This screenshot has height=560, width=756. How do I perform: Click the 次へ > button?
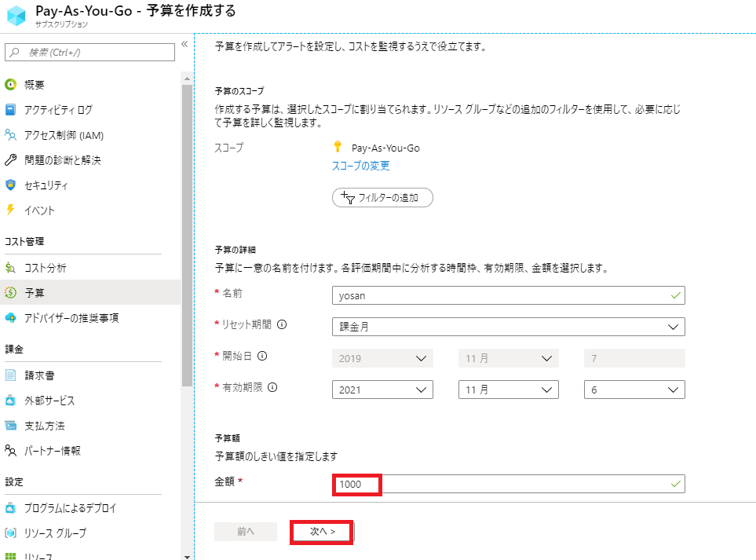pyautogui.click(x=323, y=532)
